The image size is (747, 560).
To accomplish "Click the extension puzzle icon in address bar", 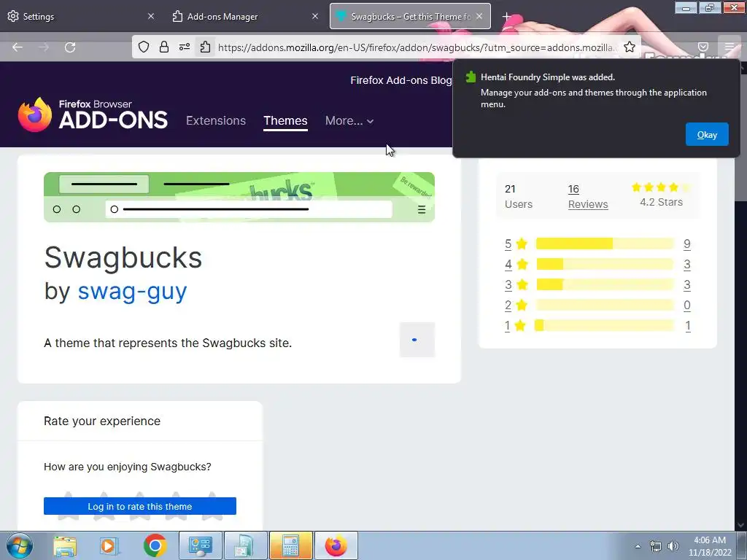I will coord(205,47).
